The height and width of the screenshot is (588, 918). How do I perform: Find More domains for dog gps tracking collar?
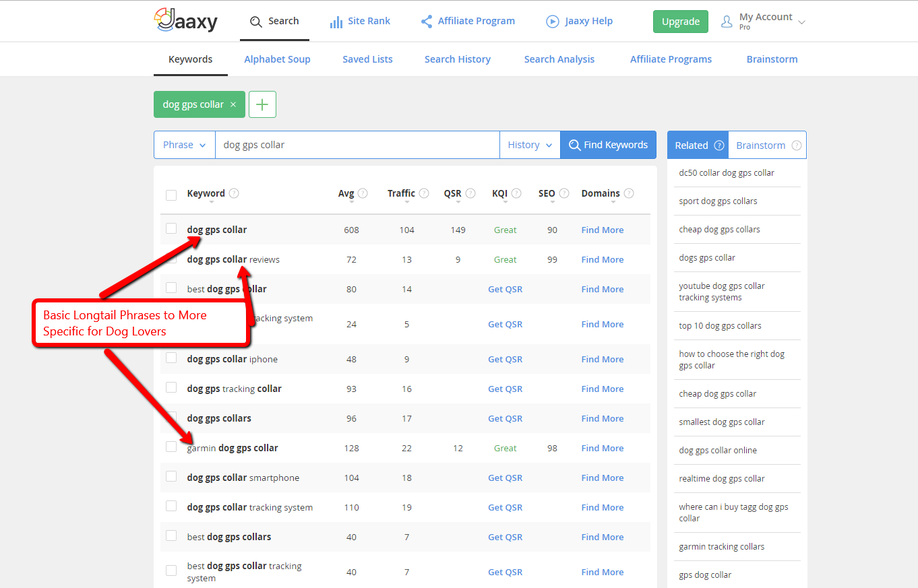[603, 389]
